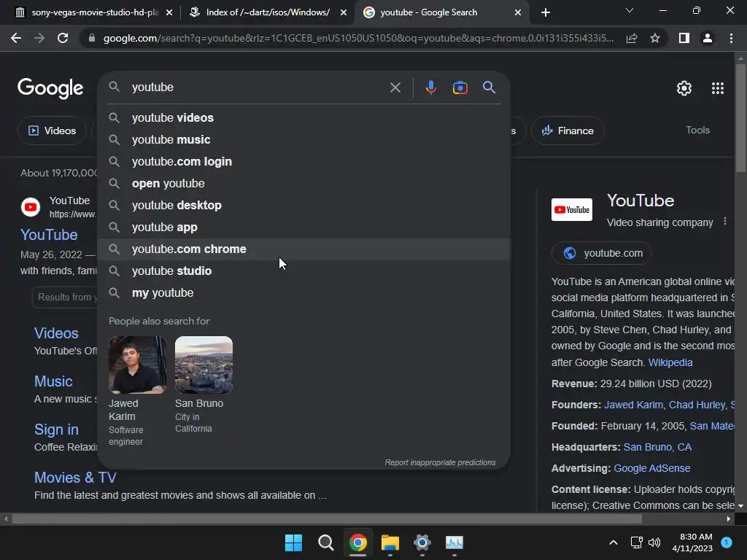The image size is (747, 560).
Task: Open the Google apps grid icon
Action: tap(718, 88)
